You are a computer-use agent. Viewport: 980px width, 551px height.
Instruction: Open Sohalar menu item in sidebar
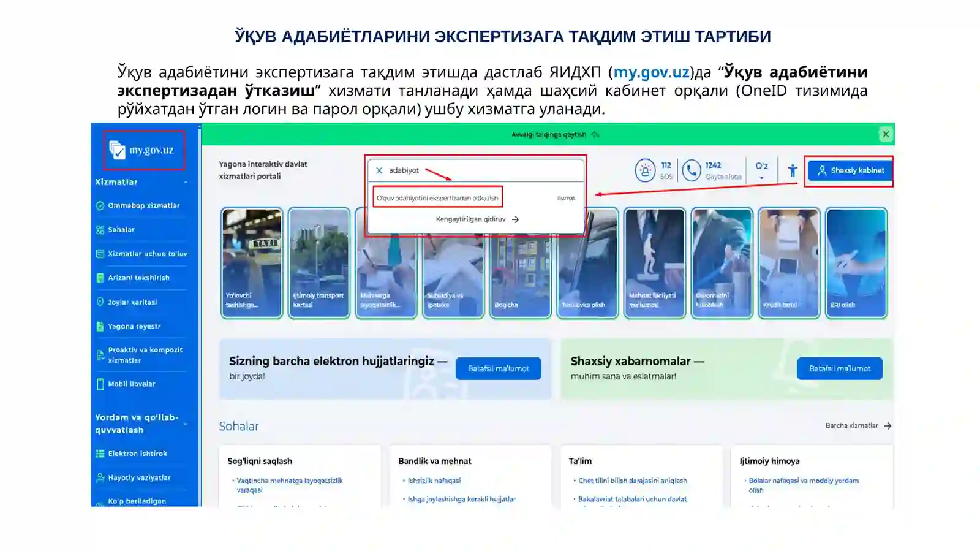(121, 230)
